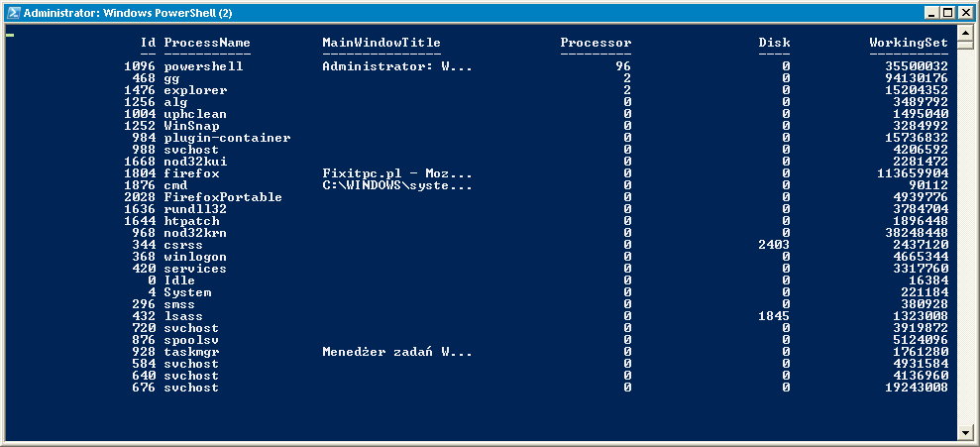Screen dimensions: 980x447
Task: Click the MainWindowTitle column header
Action: pyautogui.click(x=381, y=43)
